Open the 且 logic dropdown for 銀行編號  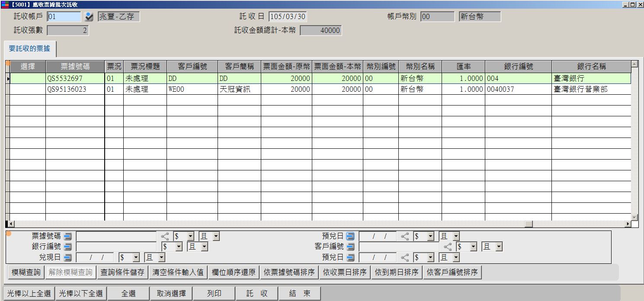[x=204, y=247]
